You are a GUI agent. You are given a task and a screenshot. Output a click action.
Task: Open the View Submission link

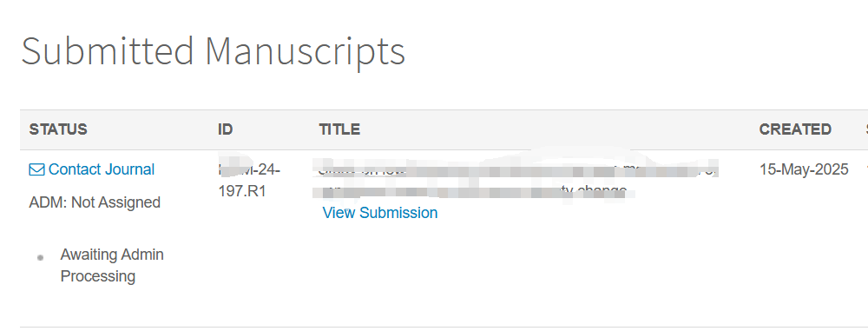[x=380, y=213]
